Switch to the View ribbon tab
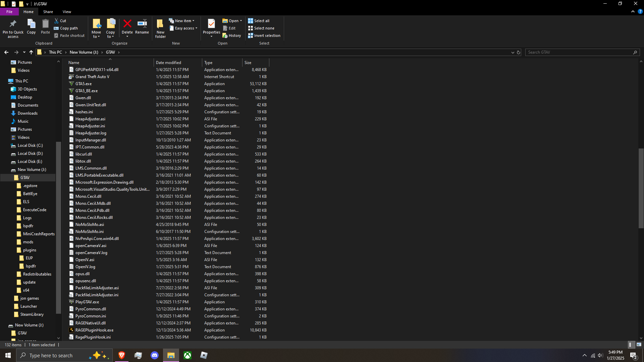 (x=67, y=12)
